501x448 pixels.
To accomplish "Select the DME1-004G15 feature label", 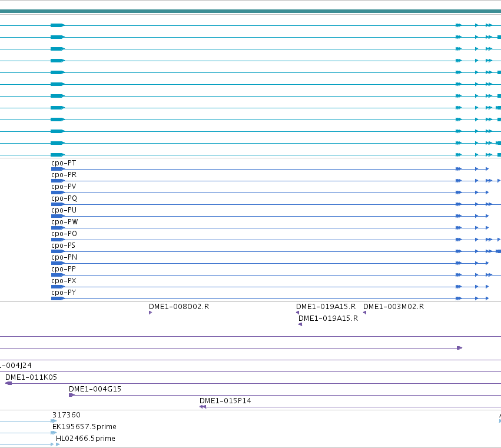I will click(95, 389).
